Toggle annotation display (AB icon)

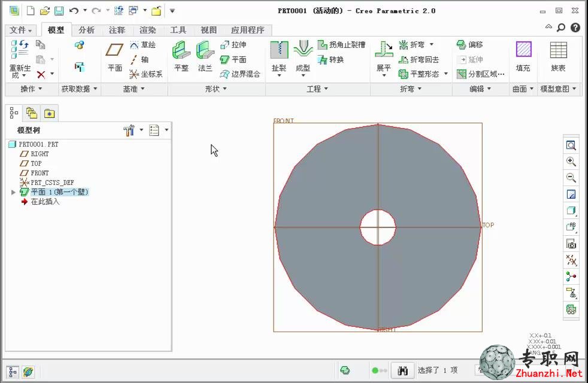(571, 227)
